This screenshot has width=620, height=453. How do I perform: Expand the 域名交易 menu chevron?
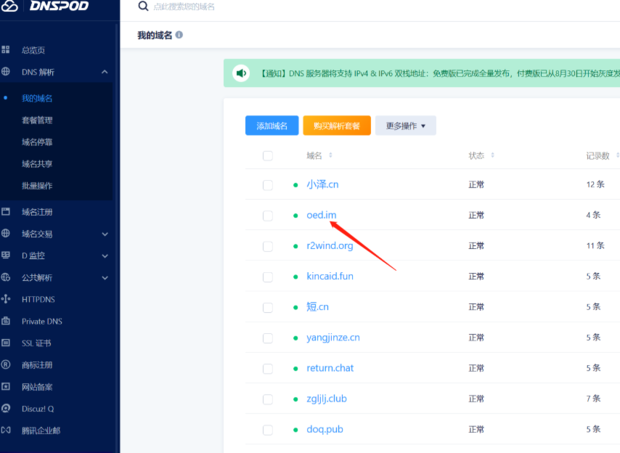point(105,234)
